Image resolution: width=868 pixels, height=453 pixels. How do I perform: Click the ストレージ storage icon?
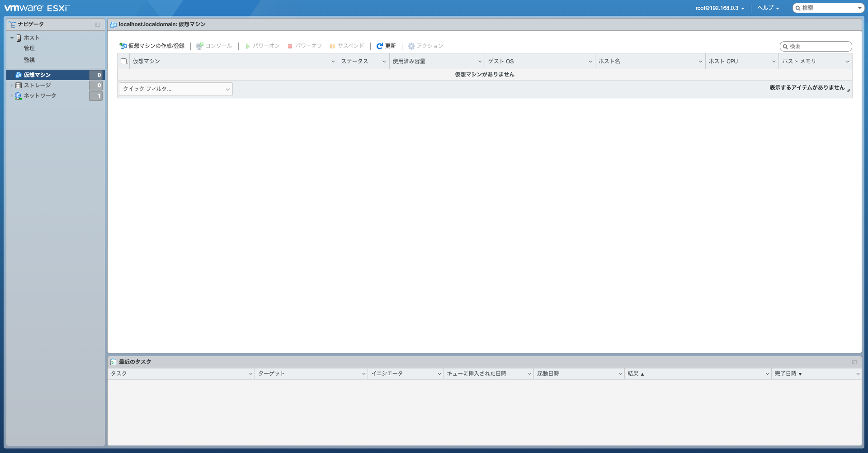point(19,86)
